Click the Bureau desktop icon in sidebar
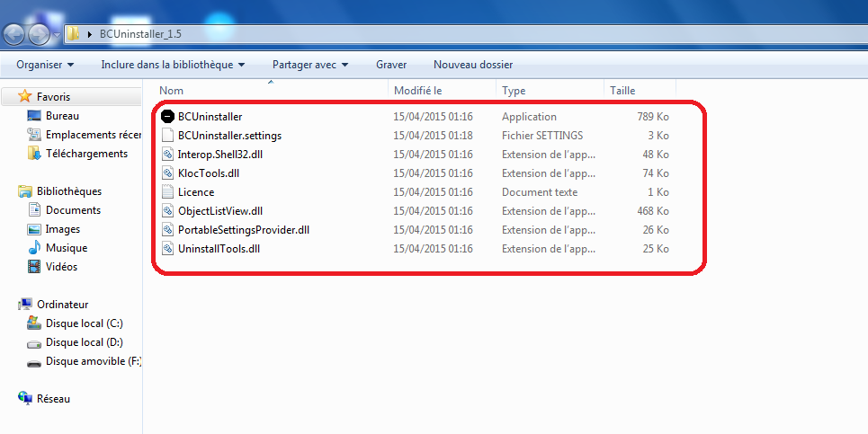The image size is (868, 434). pyautogui.click(x=34, y=116)
